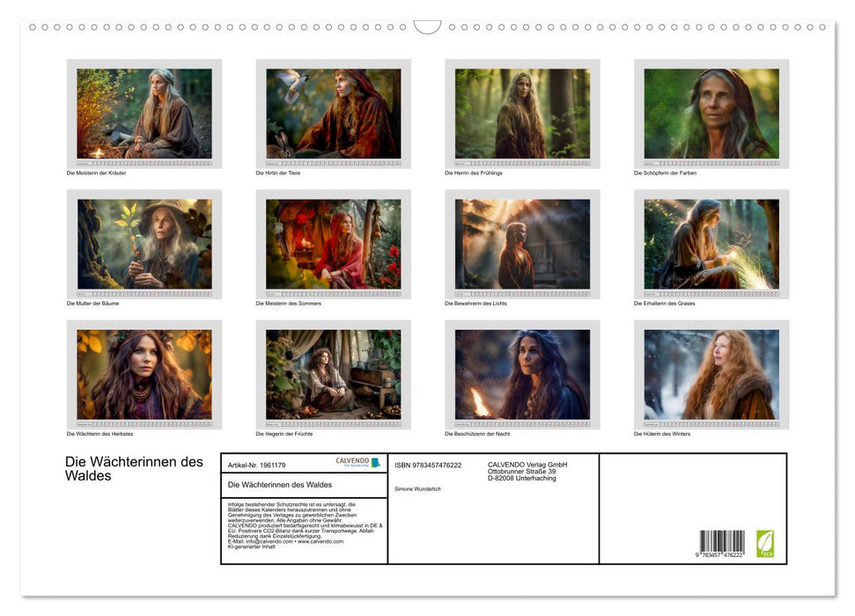Image resolution: width=855 pixels, height=616 pixels.
Task: Open the 'Die Hegerin der Früchte' image
Action: coord(333,374)
